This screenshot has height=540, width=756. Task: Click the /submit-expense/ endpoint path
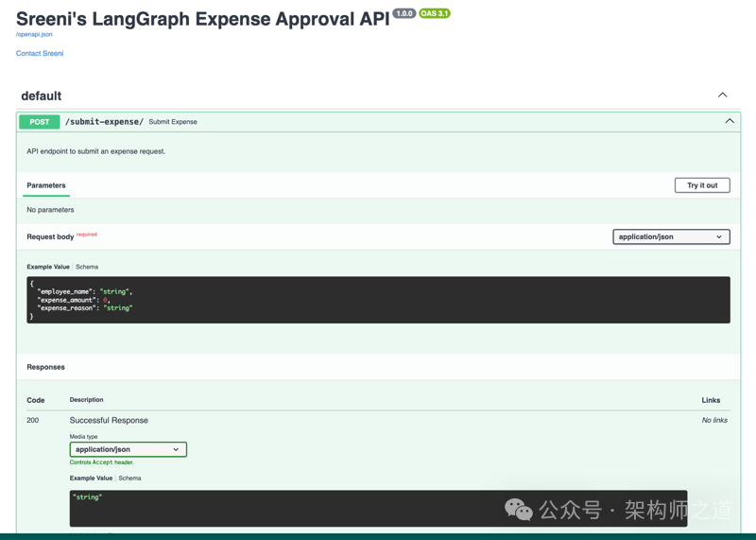pyautogui.click(x=104, y=122)
